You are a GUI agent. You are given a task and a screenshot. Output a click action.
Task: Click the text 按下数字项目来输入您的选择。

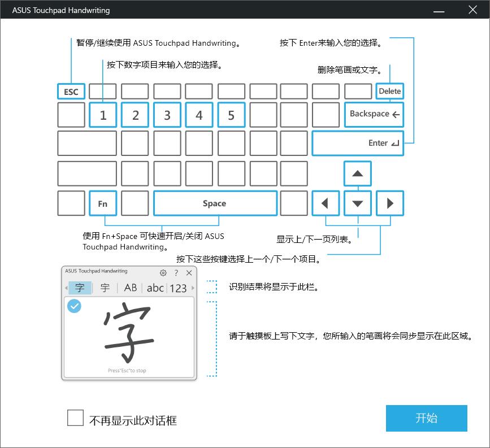(x=164, y=64)
